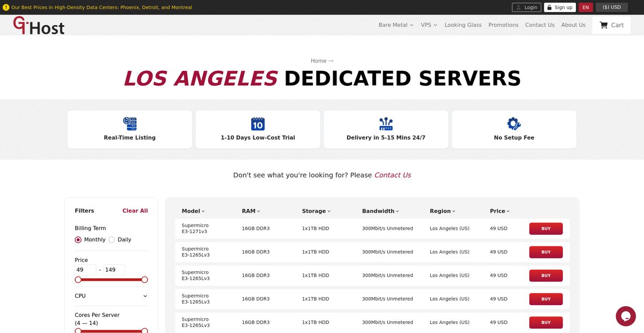Click Clear All filters link
Image resolution: width=644 pixels, height=333 pixels.
[135, 211]
